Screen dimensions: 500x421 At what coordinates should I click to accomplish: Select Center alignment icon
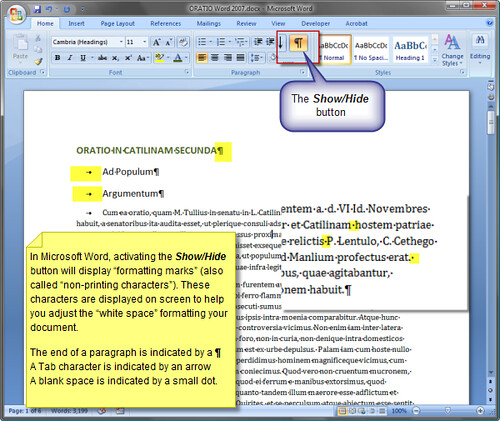click(215, 58)
